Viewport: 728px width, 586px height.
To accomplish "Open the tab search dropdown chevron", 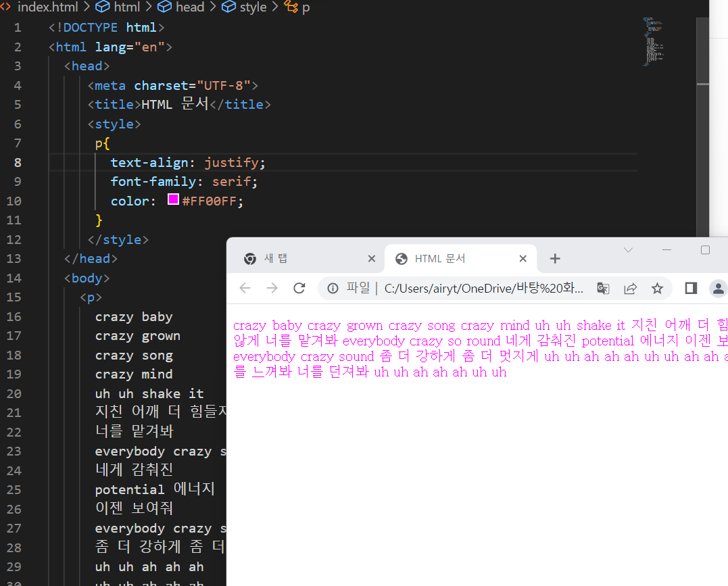I will pos(628,250).
